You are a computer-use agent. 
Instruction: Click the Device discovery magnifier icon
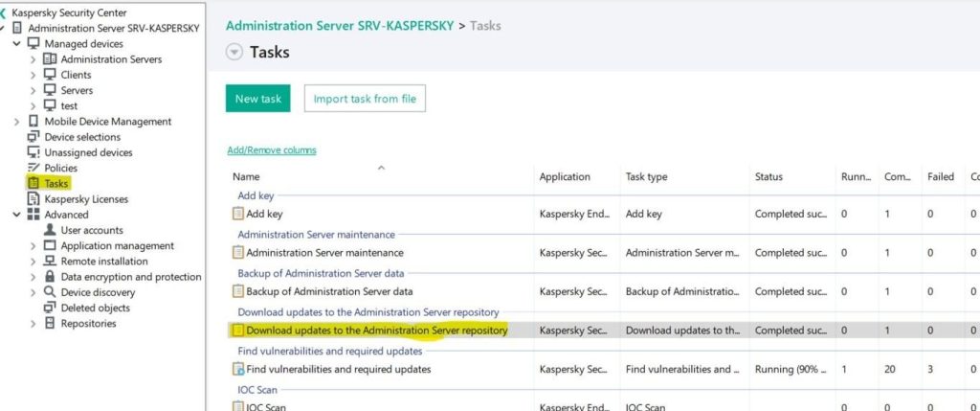pos(50,292)
